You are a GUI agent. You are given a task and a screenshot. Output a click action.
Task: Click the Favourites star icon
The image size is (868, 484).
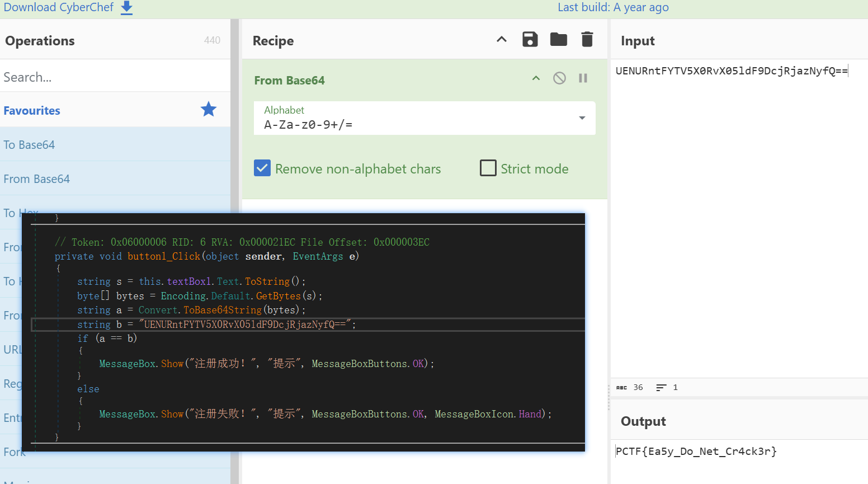pos(209,110)
